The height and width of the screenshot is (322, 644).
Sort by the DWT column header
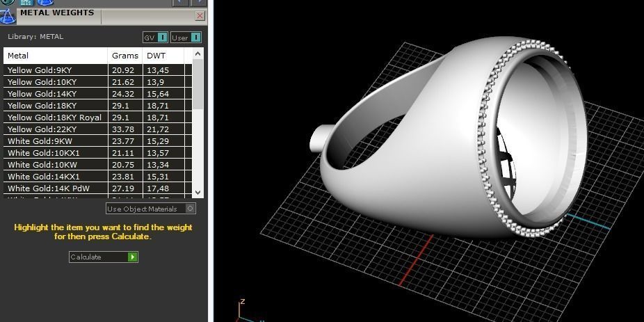[163, 56]
